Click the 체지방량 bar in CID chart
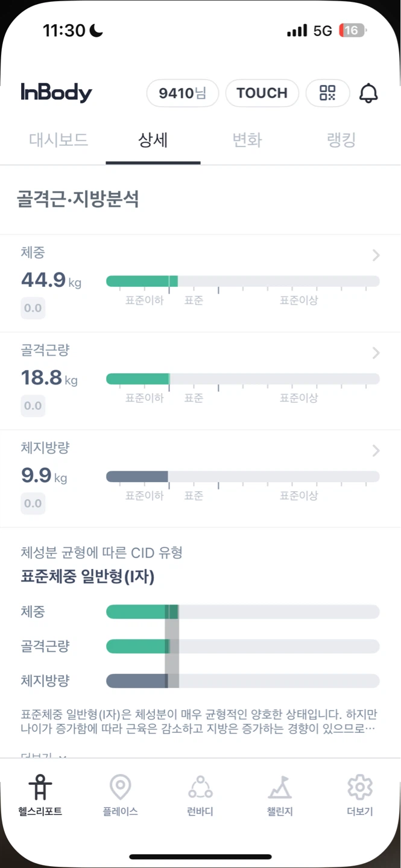This screenshot has height=868, width=401. (x=243, y=681)
